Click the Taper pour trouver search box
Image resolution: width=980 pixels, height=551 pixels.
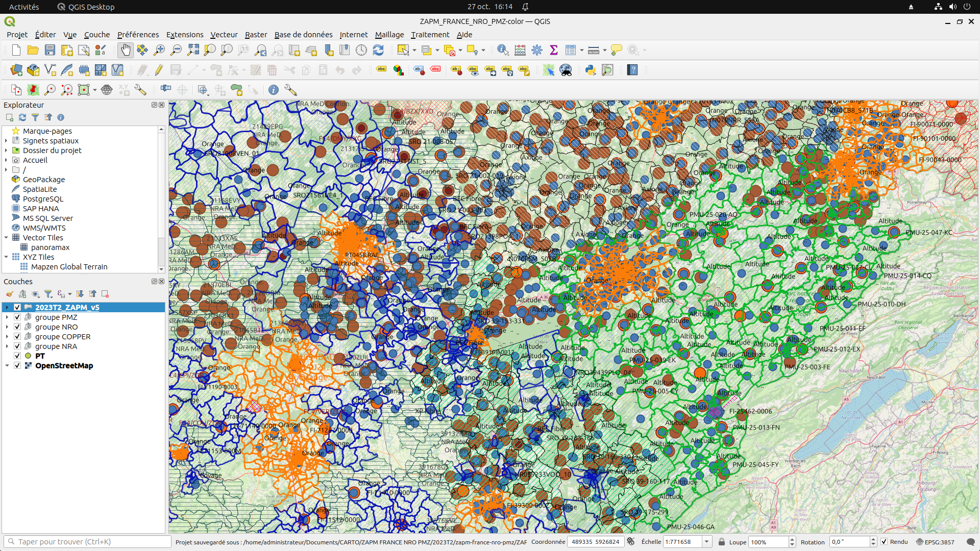88,542
